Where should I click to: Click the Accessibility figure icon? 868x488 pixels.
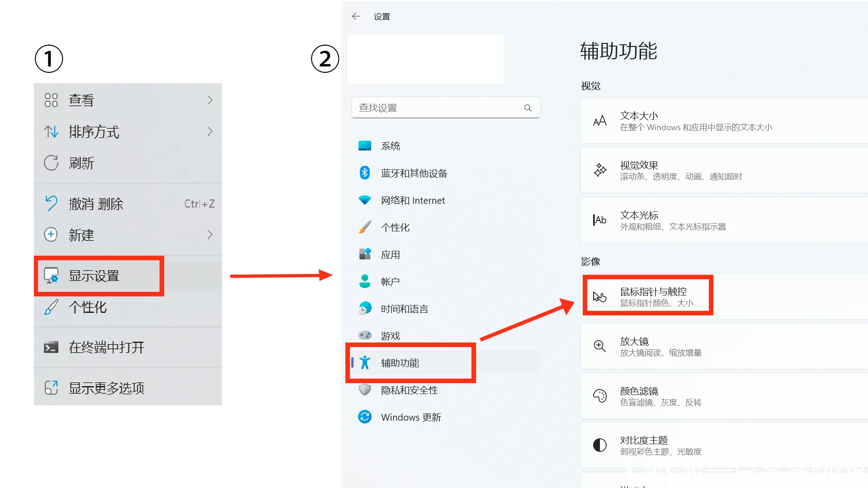365,362
